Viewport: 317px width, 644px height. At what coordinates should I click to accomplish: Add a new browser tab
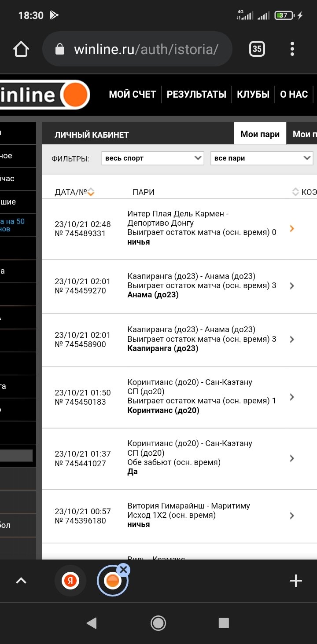click(295, 581)
